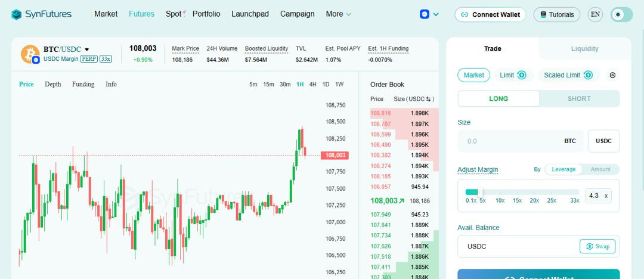This screenshot has height=279, width=644.
Task: Click the Tutorials book icon
Action: 543,14
